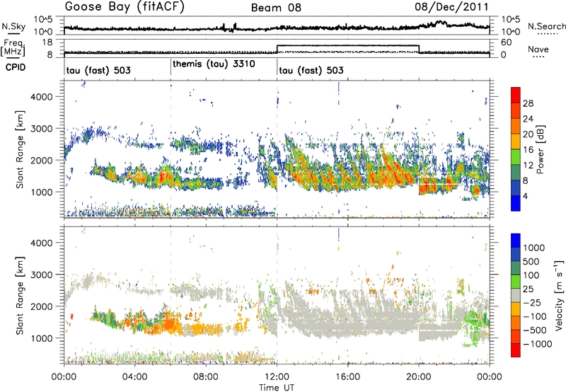This screenshot has height=392, width=566.
Task: Click the 'Power [dB]' colorbar title
Action: (540, 149)
